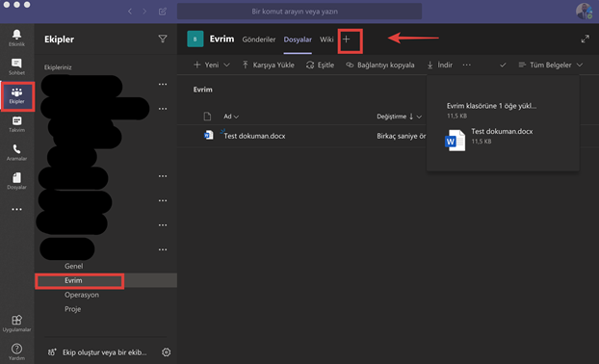Switch to the Gönderiler tab
The height and width of the screenshot is (364, 599).
[x=259, y=39]
